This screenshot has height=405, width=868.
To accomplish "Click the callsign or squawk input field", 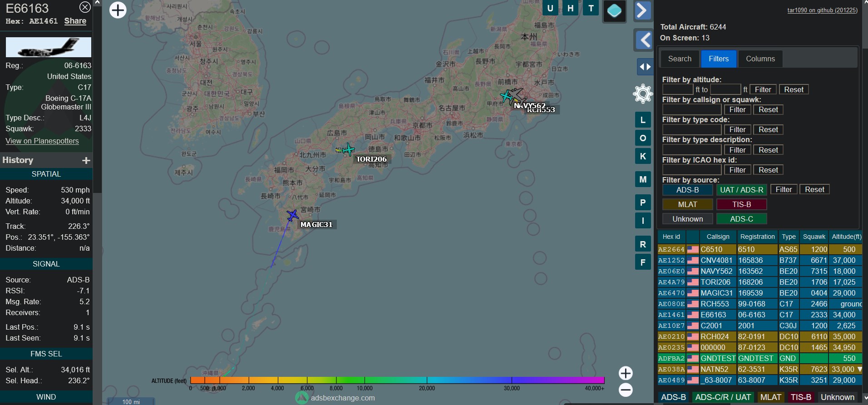I will coord(692,109).
